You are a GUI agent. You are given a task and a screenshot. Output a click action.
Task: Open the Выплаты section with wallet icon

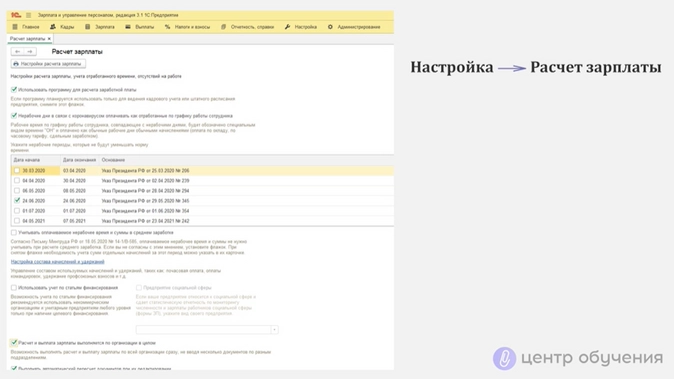[x=139, y=27]
